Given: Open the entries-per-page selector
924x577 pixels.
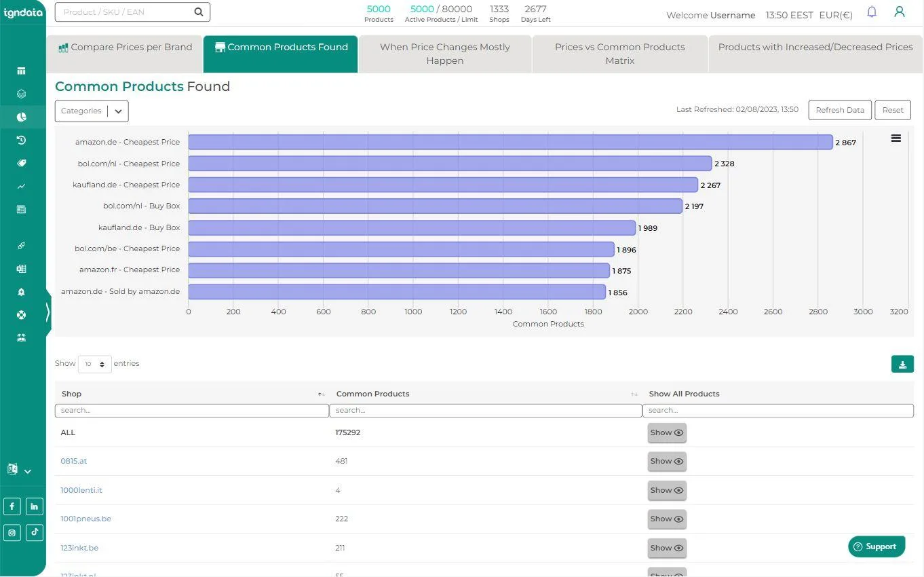Looking at the screenshot, I should (x=95, y=365).
